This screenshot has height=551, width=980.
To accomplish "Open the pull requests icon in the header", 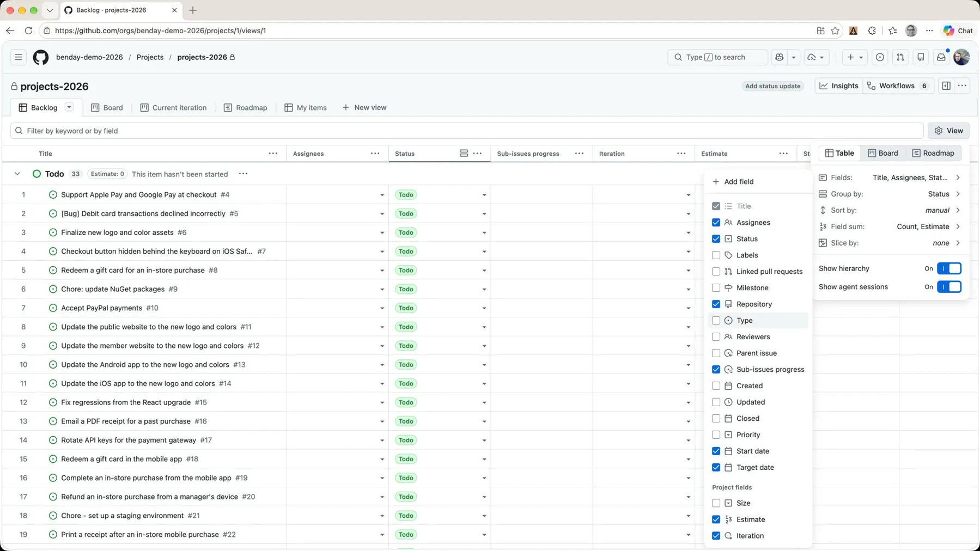I will [x=900, y=57].
